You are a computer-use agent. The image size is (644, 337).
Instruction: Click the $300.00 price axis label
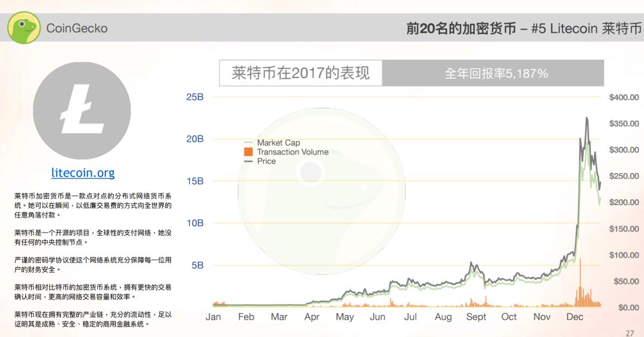[x=624, y=150]
